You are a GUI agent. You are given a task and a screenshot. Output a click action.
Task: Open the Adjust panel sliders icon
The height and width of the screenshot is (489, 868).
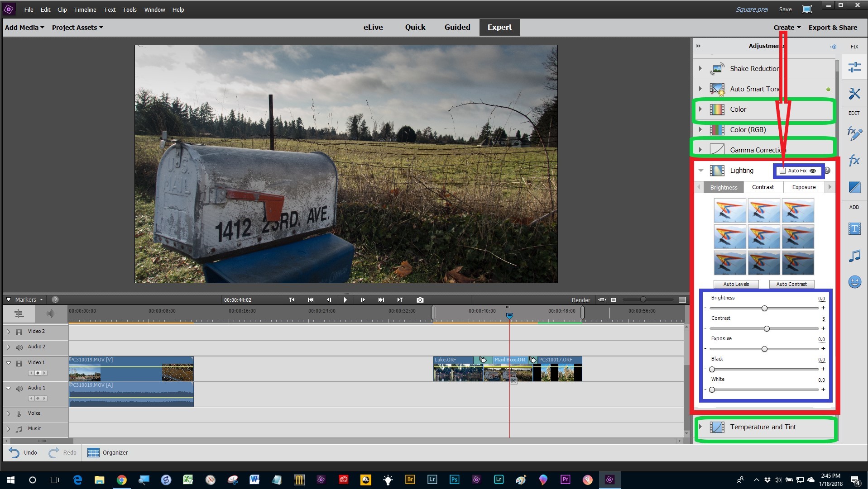(x=854, y=67)
